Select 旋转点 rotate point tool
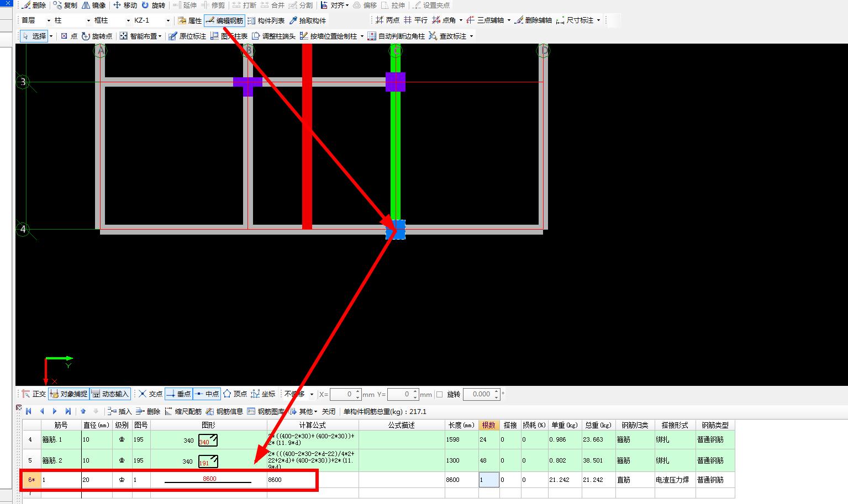 97,36
